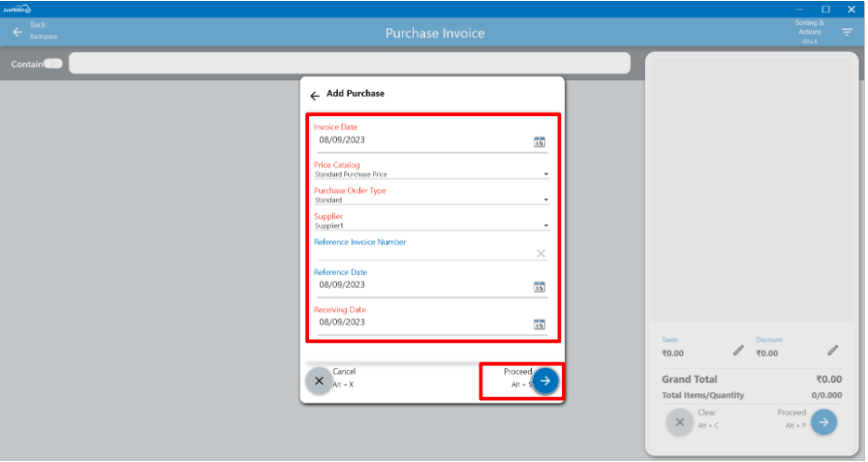Screen dimensions: 868x462
Task: Click Clear button in totals panel
Action: click(679, 421)
